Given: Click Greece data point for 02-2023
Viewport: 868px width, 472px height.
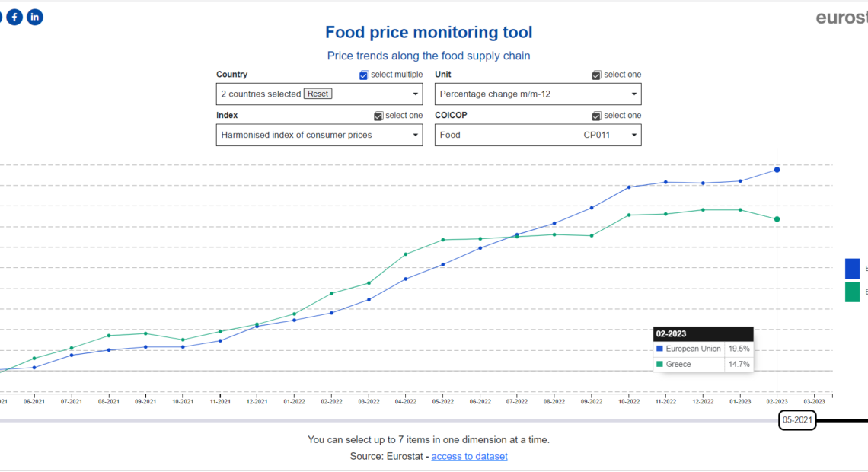Looking at the screenshot, I should click(x=777, y=219).
